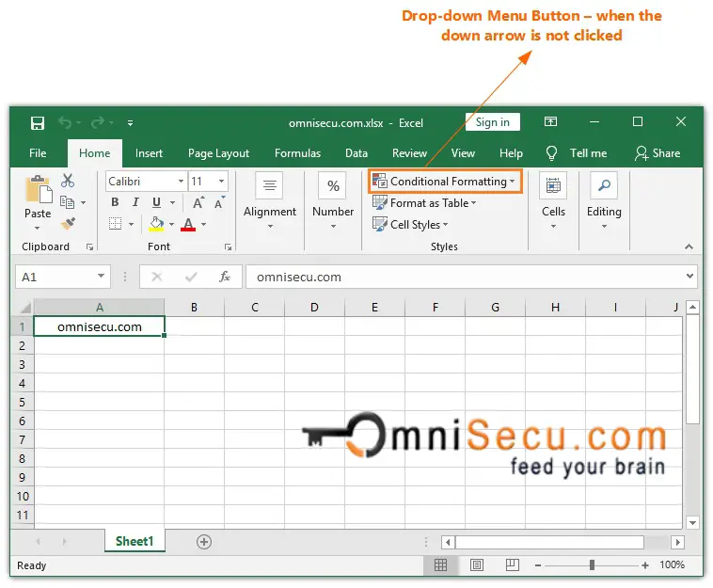Select column B header
The height and width of the screenshot is (588, 713).
coord(194,308)
